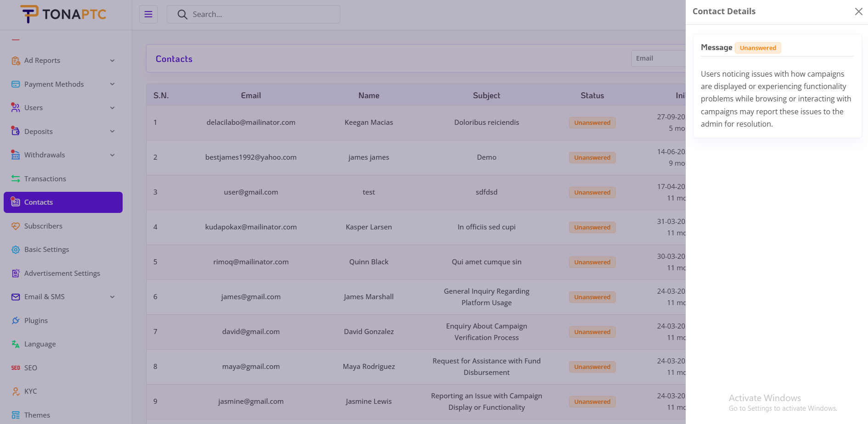
Task: Click email rimoq@mailinator.com
Action: [x=251, y=262]
